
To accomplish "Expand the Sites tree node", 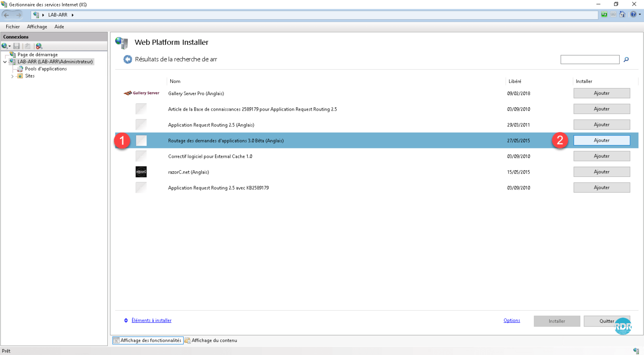I will pos(13,76).
